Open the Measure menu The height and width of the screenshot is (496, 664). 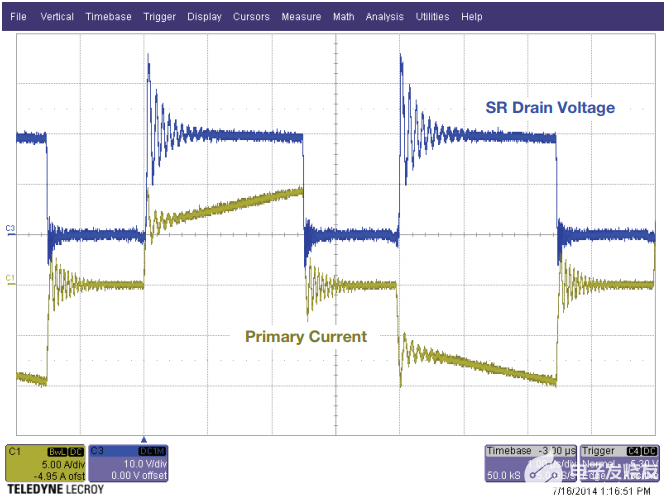[x=301, y=17]
